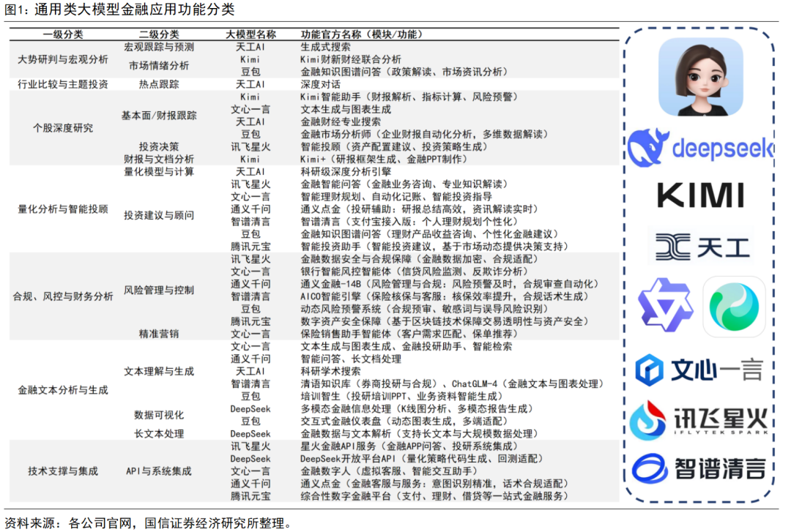791x532 pixels.
Task: Select the 金融文本分析与生成 cell
Action: (x=63, y=390)
